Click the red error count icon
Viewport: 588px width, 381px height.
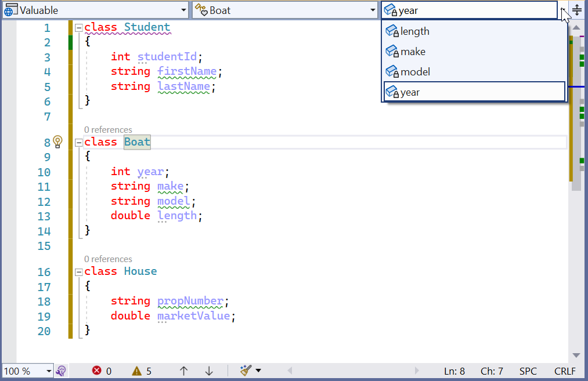pyautogui.click(x=97, y=371)
